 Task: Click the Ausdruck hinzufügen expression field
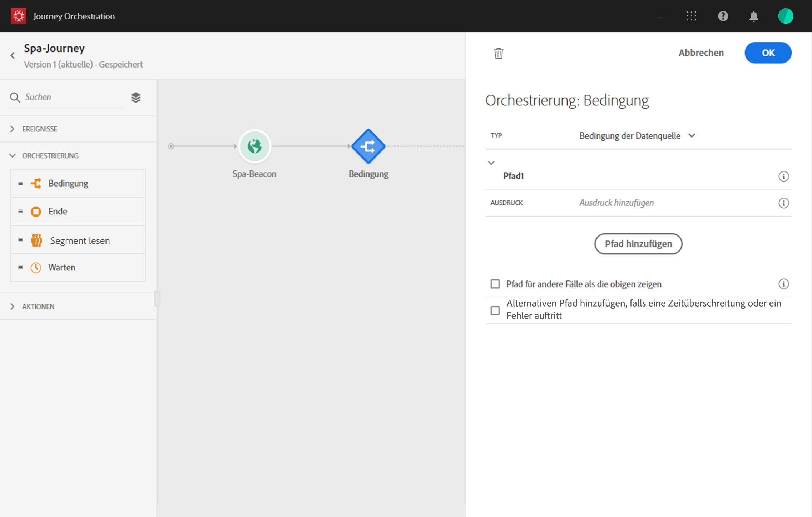(617, 203)
